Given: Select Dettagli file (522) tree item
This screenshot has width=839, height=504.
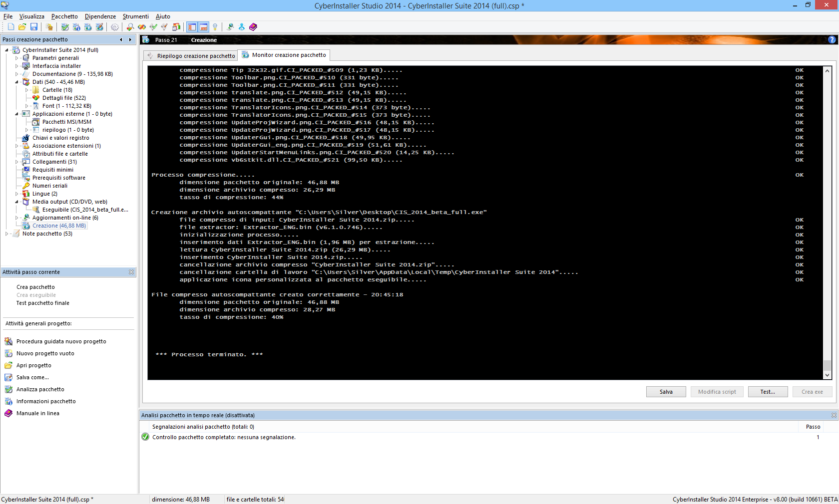Looking at the screenshot, I should 64,98.
